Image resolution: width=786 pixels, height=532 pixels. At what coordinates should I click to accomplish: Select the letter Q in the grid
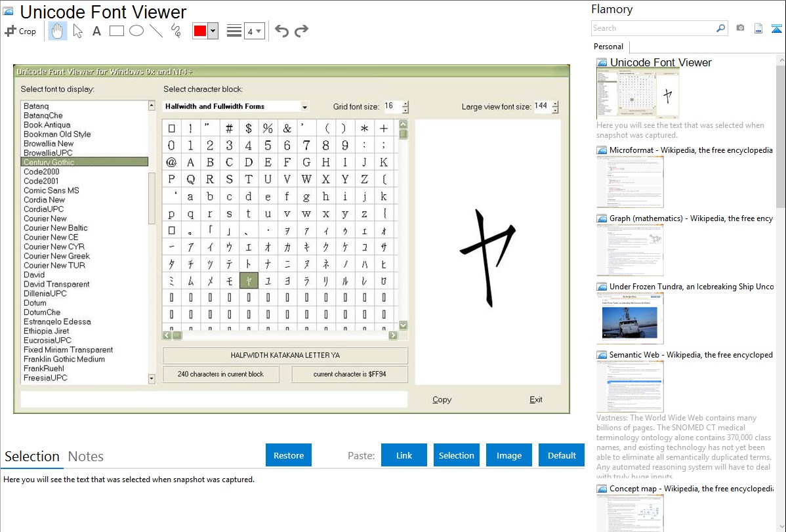coord(190,179)
